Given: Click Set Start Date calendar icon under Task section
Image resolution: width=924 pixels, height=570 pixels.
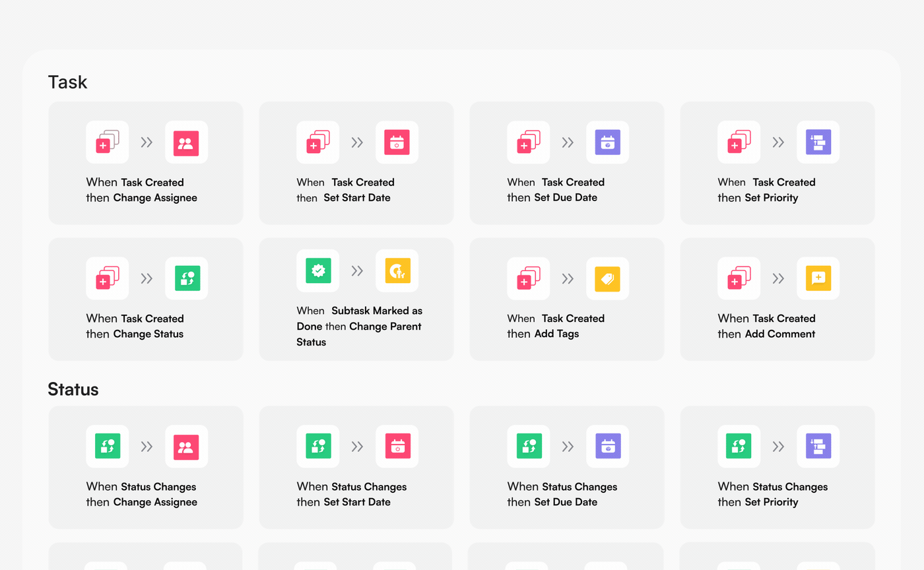Looking at the screenshot, I should pos(397,142).
